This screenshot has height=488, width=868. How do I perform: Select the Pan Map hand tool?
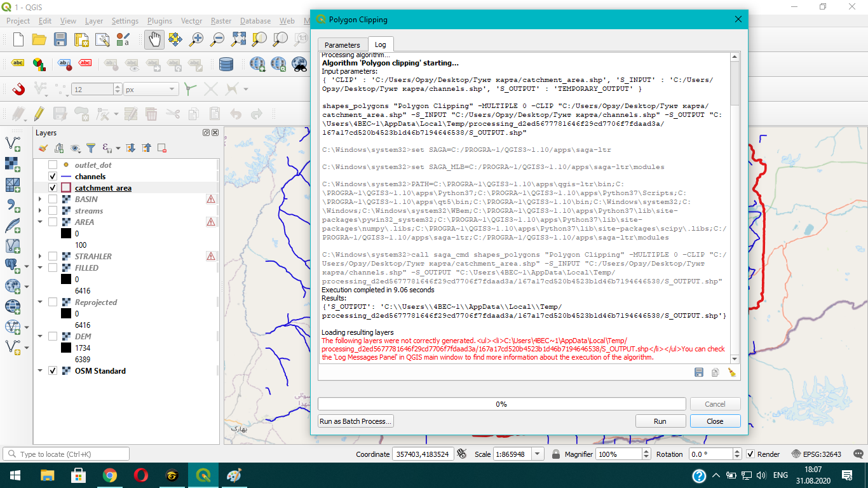coord(154,39)
